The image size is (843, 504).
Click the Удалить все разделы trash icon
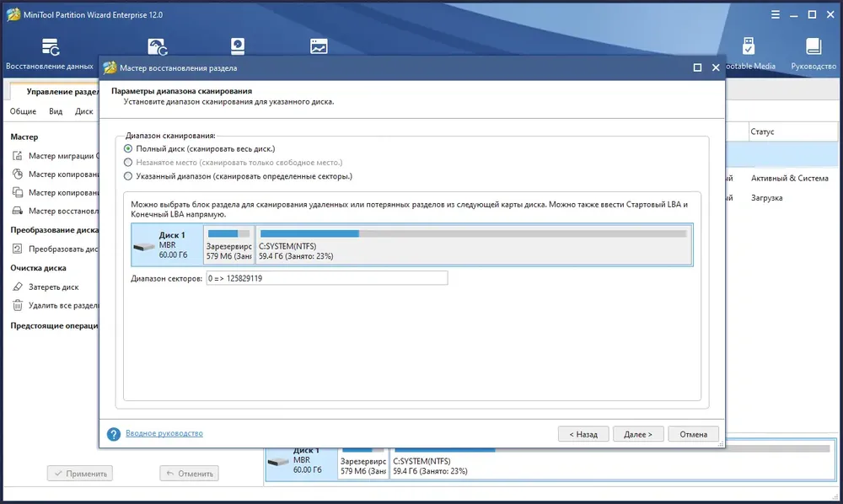coord(18,305)
